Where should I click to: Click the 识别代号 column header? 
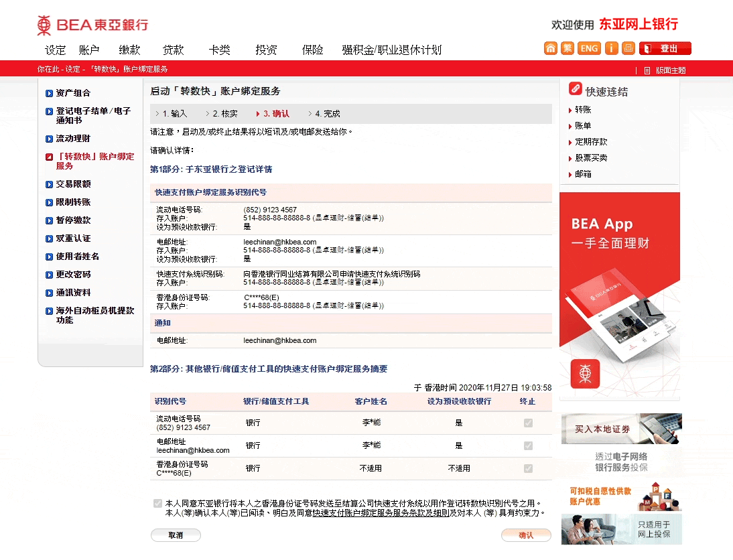click(x=171, y=401)
